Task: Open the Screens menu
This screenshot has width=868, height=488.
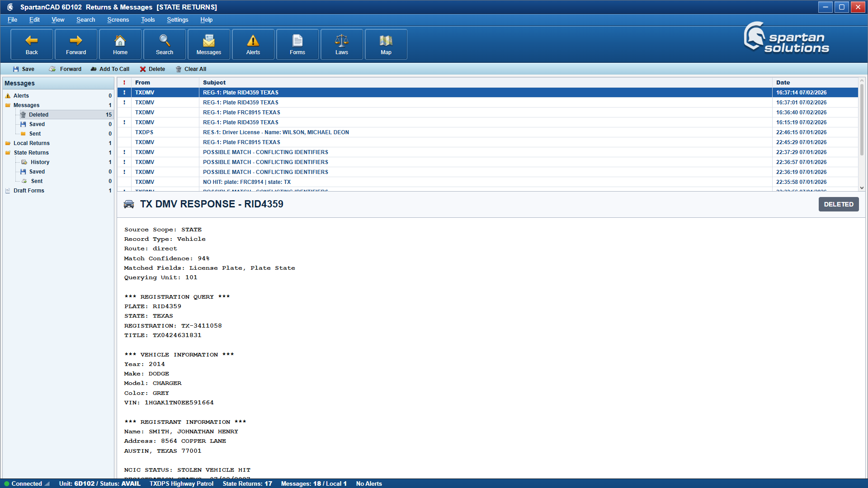Action: coord(118,20)
